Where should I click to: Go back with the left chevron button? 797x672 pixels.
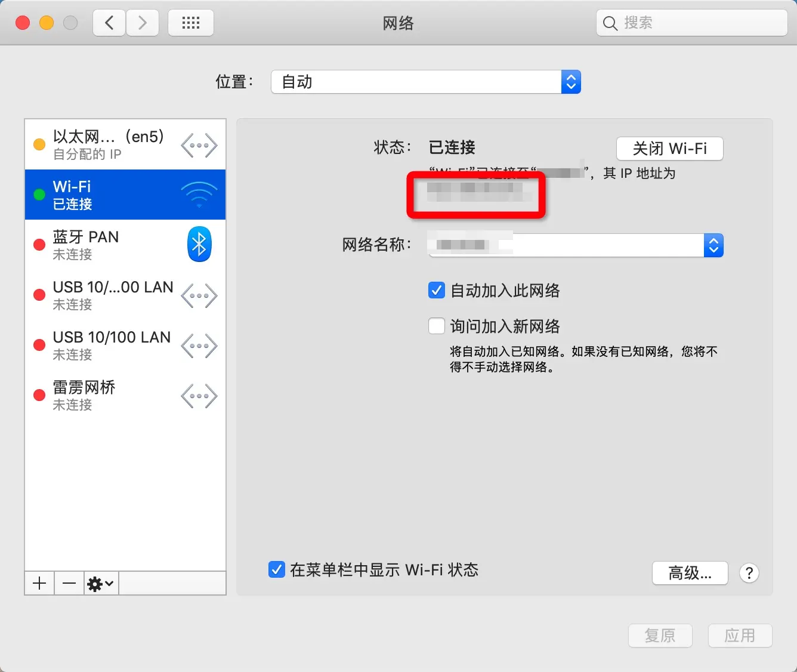click(109, 23)
